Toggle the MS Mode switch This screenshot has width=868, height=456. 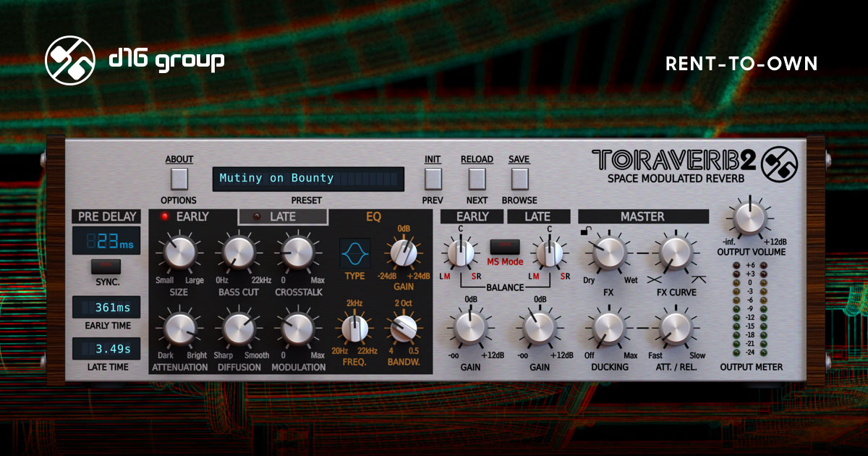[504, 248]
